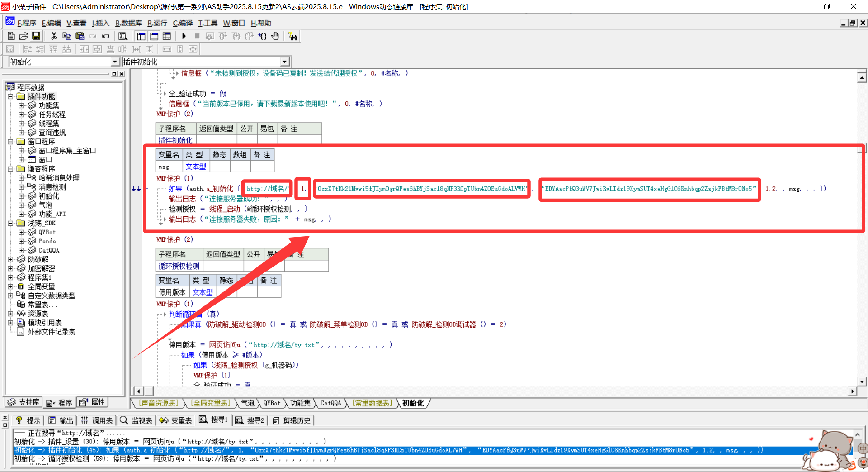868x472 pixels.
Task: Open the 插件初始化 subroutine dropdown
Action: click(284, 62)
